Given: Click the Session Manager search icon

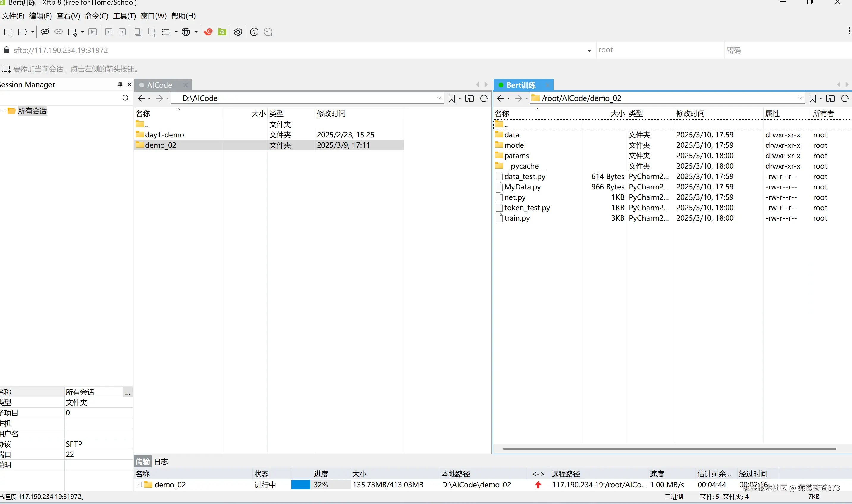Looking at the screenshot, I should click(125, 98).
